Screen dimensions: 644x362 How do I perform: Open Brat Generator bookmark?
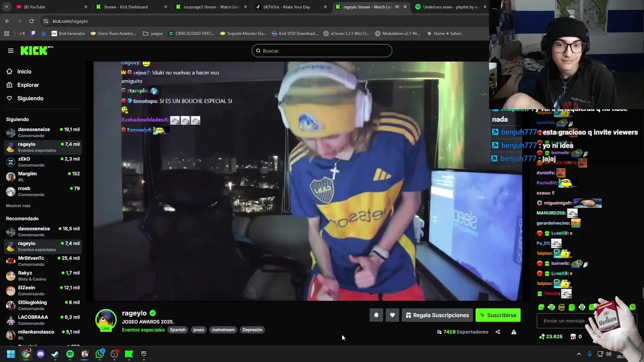point(68,34)
